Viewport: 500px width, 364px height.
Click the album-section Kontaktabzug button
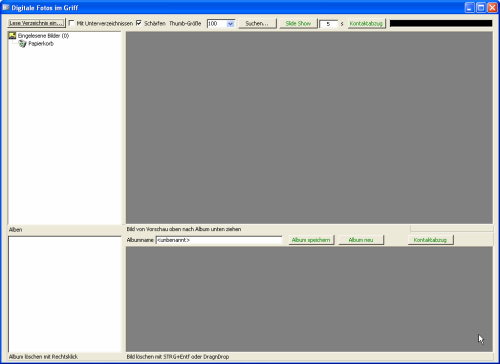coord(430,240)
